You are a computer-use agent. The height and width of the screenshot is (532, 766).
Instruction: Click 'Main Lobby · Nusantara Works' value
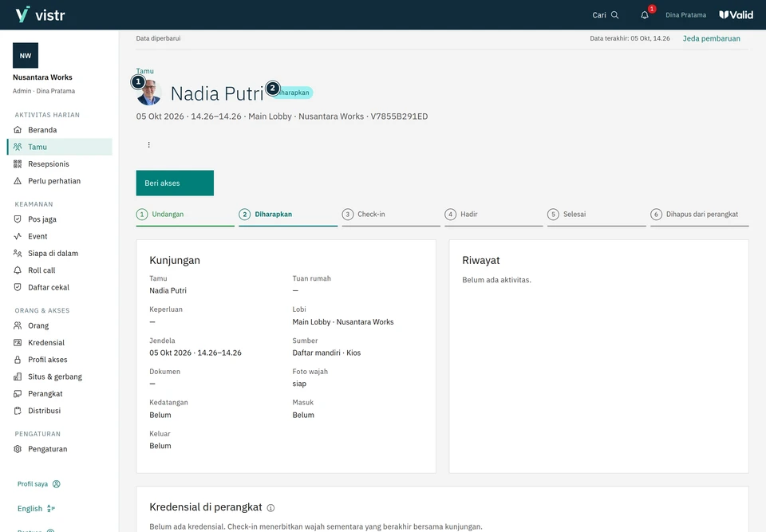pos(343,322)
